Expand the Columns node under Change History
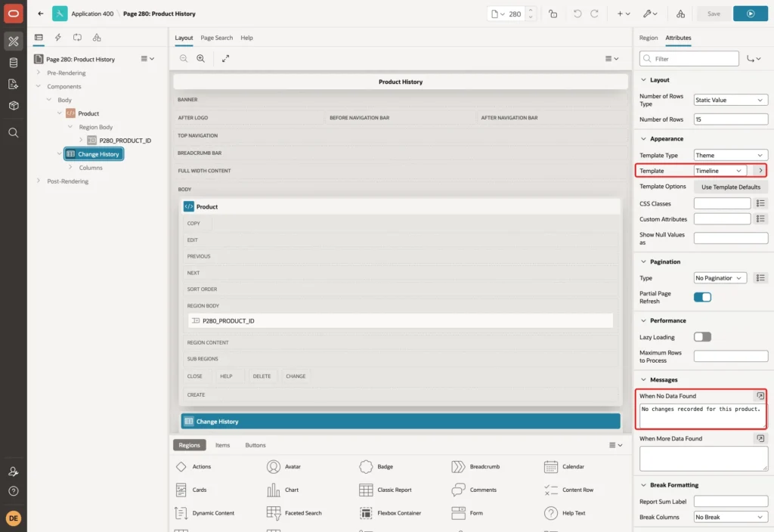The image size is (774, 532). click(70, 167)
